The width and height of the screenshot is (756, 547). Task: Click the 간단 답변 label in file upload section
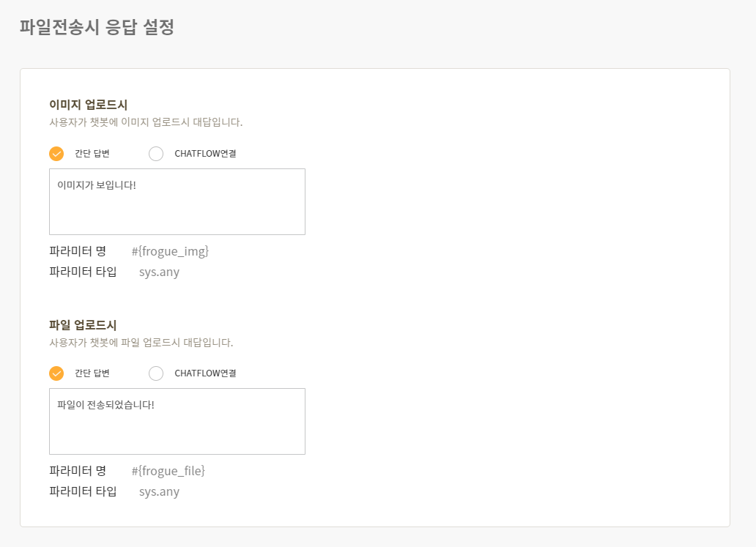point(92,373)
